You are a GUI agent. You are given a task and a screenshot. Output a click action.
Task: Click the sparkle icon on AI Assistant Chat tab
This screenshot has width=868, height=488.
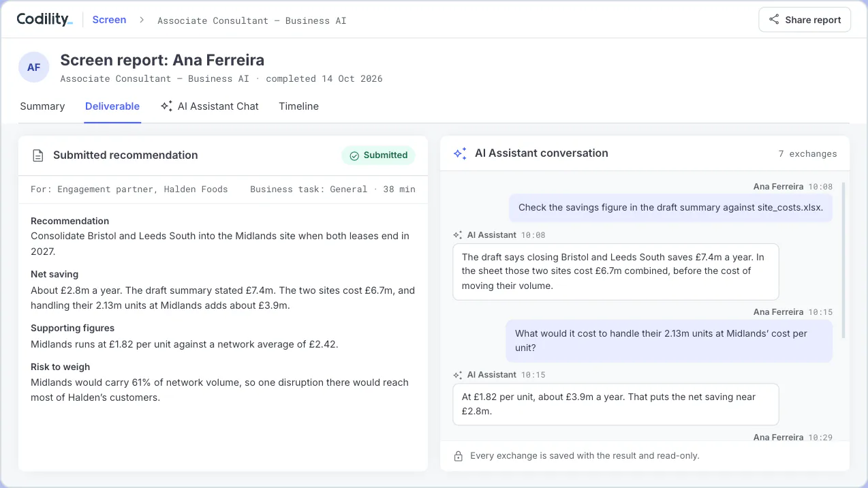[x=166, y=106]
